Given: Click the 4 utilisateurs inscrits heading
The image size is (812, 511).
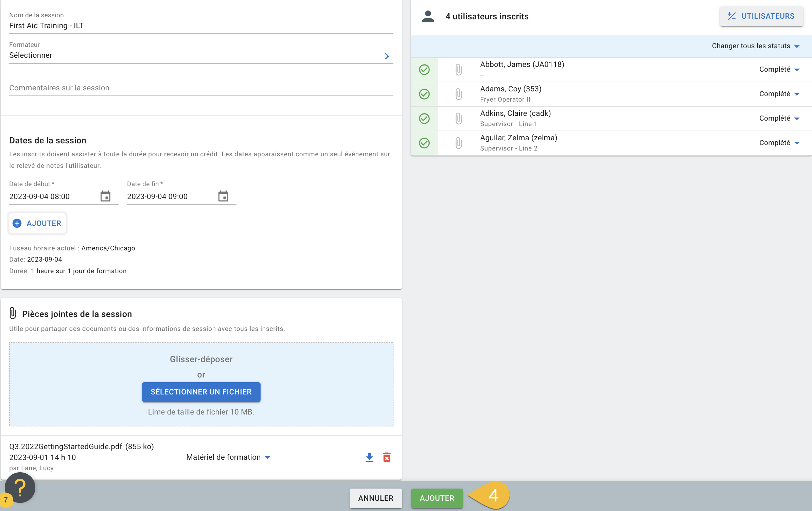Looking at the screenshot, I should 487,16.
